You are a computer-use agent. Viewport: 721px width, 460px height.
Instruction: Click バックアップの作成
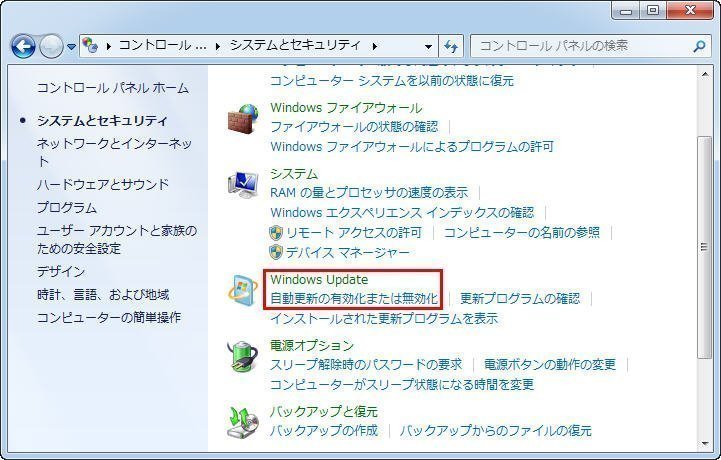[x=324, y=431]
